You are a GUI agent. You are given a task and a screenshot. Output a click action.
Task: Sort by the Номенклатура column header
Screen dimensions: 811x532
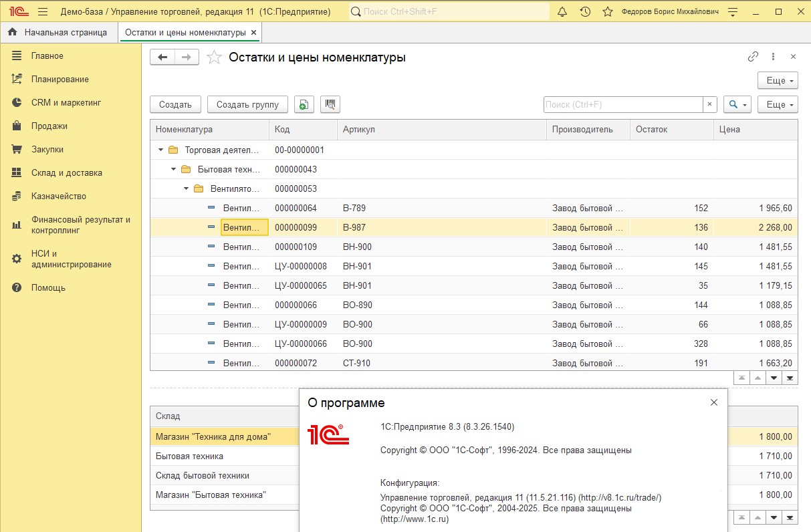pyautogui.click(x=210, y=130)
